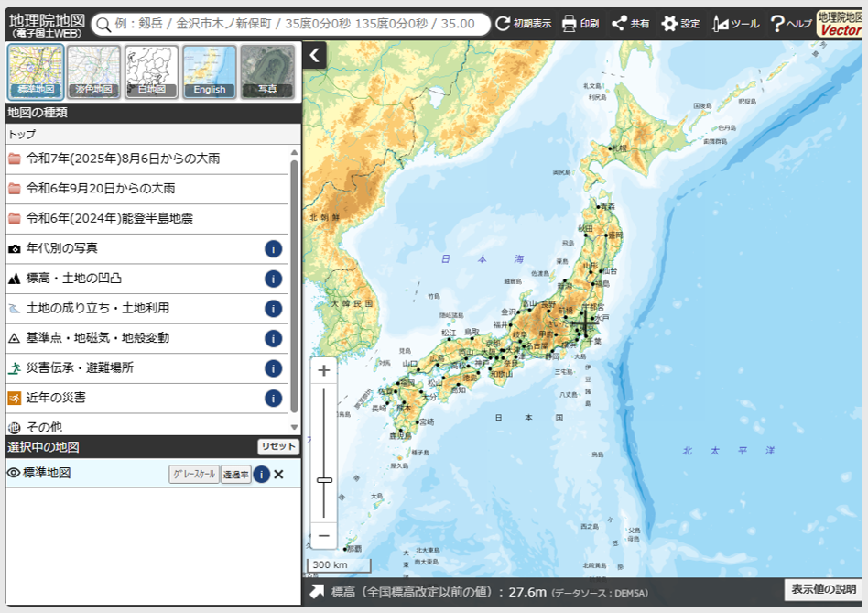The height and width of the screenshot is (613, 868).
Task: Show info for 標高・土地の凹凸
Action: coord(274,279)
